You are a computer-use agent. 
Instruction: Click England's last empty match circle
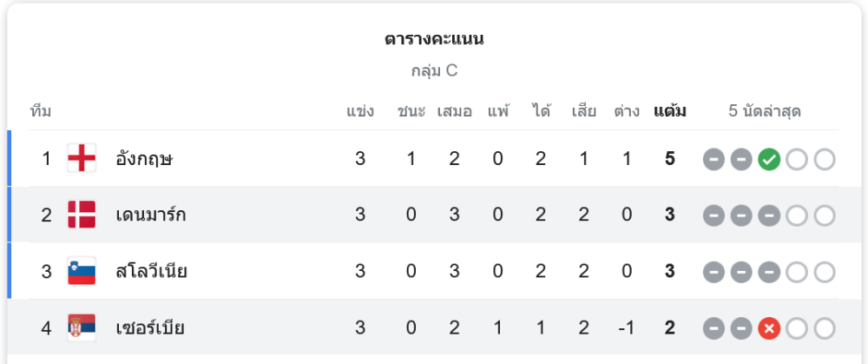[x=824, y=160]
